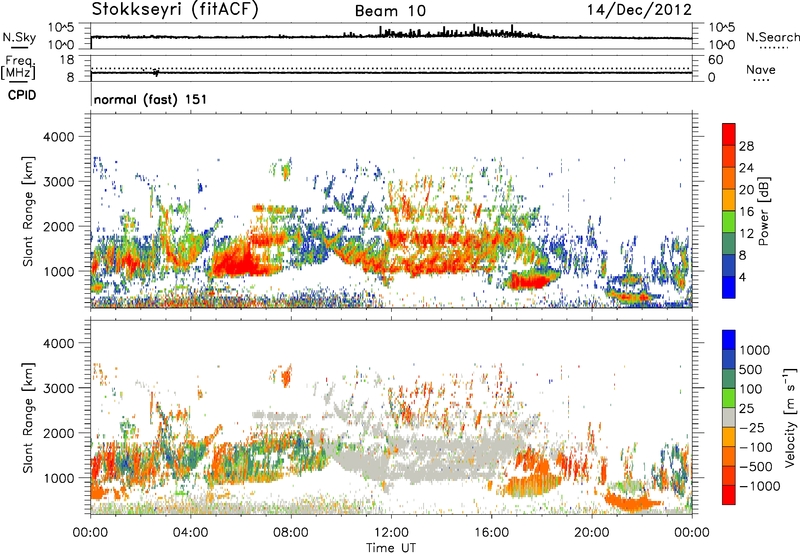The width and height of the screenshot is (800, 554).
Task: Click the 4000 tick on velocity panel
Action: (x=58, y=343)
